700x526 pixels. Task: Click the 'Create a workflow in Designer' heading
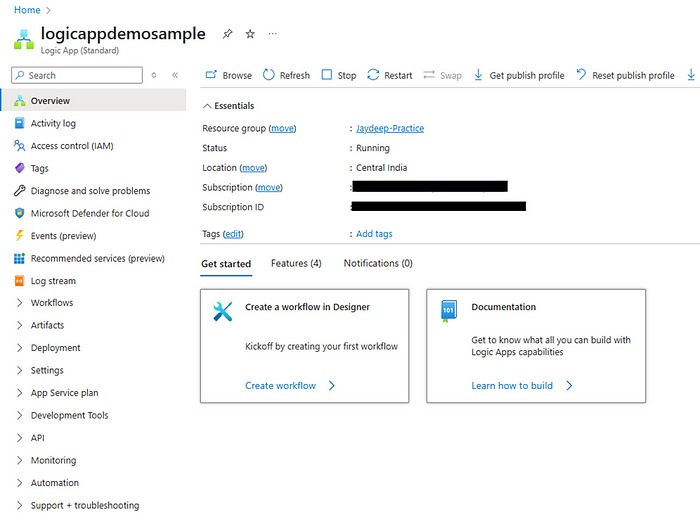coord(307,307)
